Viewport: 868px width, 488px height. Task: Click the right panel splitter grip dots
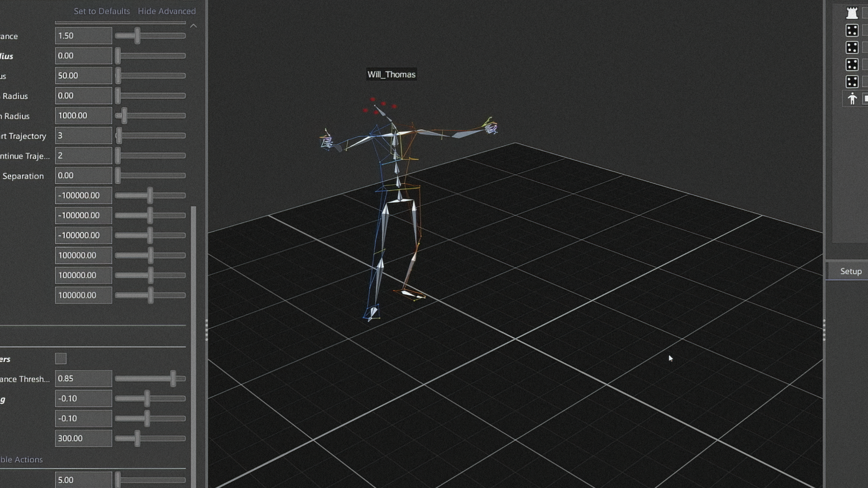coord(824,330)
